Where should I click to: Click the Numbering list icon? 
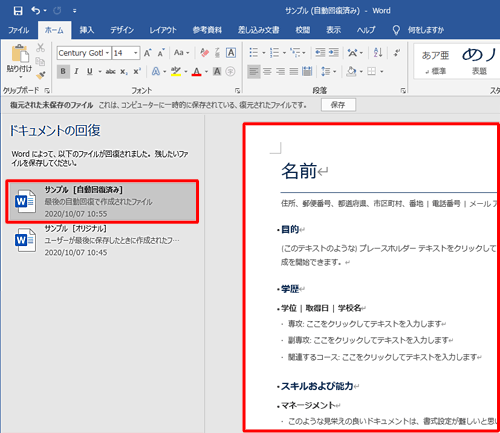click(x=274, y=53)
